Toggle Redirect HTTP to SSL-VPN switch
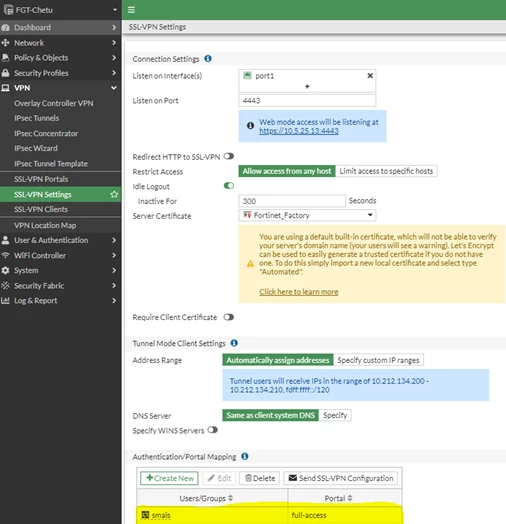Screen dimensions: 506x524 pos(229,156)
